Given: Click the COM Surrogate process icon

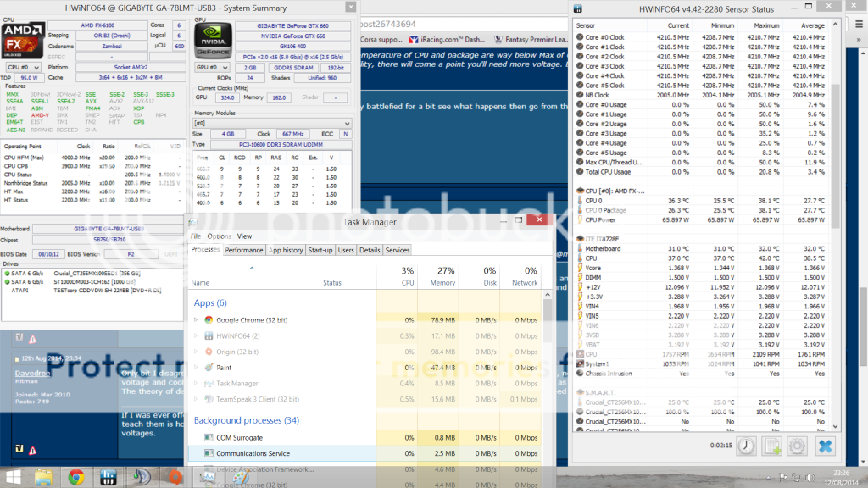Looking at the screenshot, I should (x=209, y=437).
